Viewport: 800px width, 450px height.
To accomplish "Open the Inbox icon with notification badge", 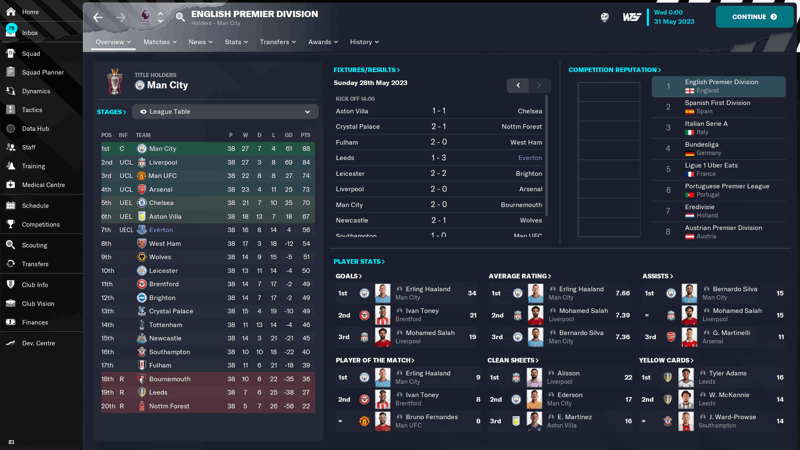I will coord(11,32).
